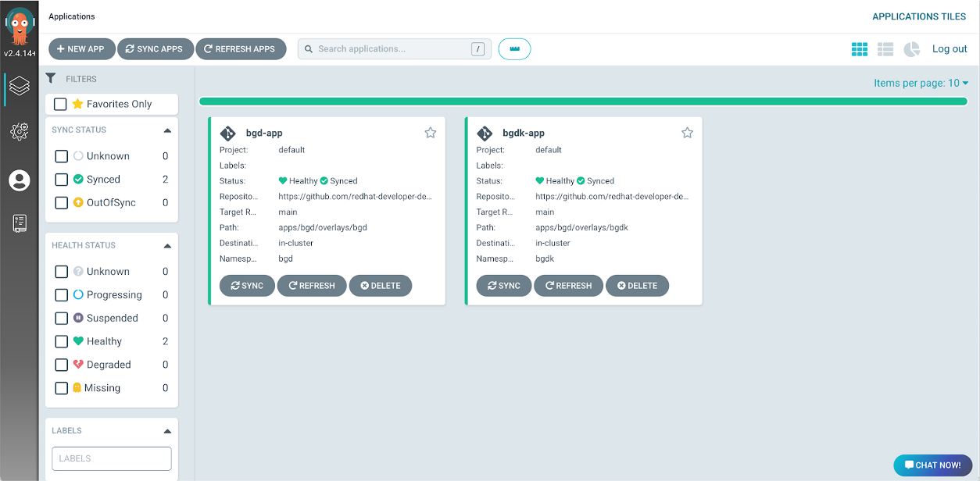Collapse the Sync Status section
This screenshot has width=980, height=481.
point(167,130)
